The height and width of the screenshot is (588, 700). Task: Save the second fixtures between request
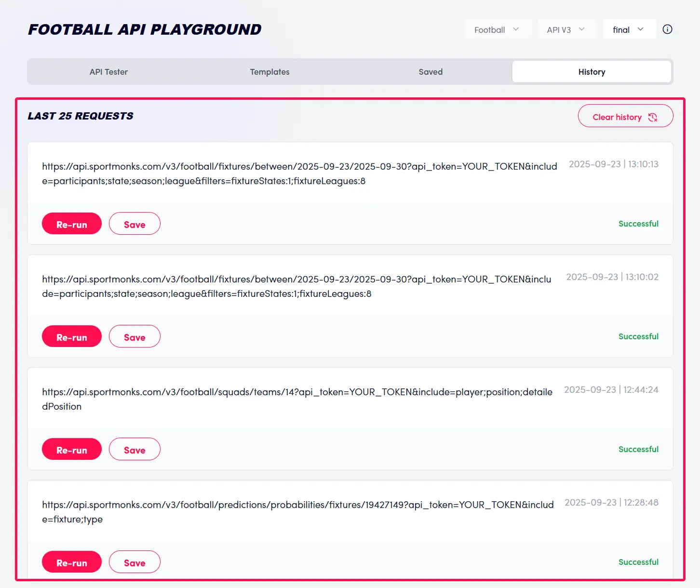point(135,336)
